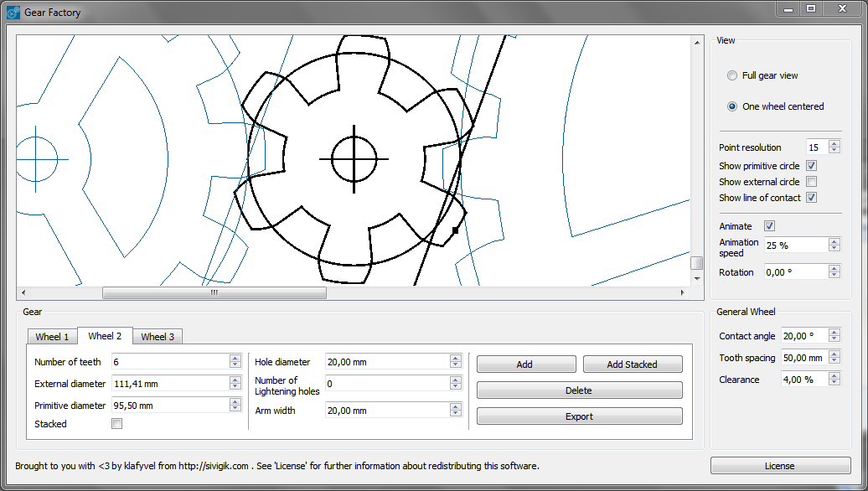This screenshot has height=491, width=868.
Task: Click the Tooth spacing 50,00 mm field
Action: click(x=804, y=358)
